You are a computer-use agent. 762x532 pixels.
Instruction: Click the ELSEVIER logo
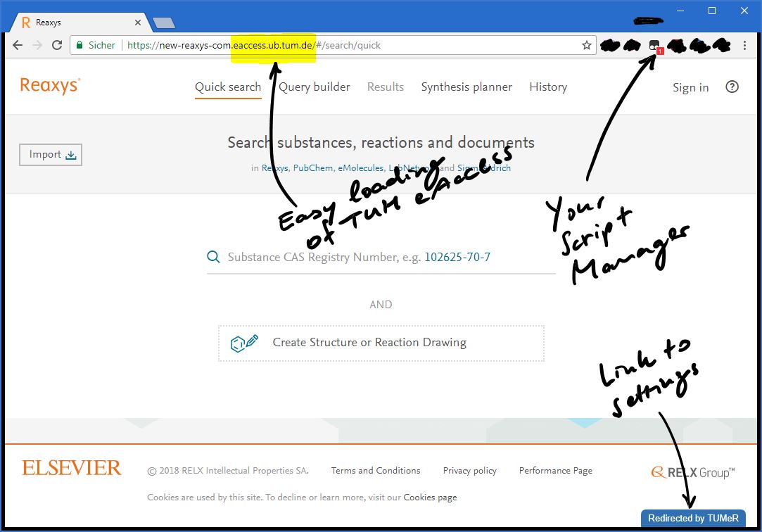[x=70, y=467]
